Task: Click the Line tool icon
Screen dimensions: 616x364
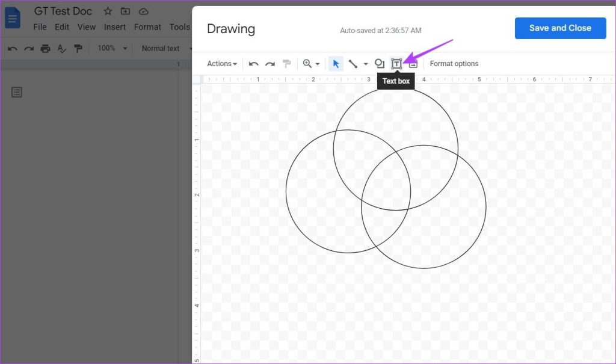Action: point(353,64)
